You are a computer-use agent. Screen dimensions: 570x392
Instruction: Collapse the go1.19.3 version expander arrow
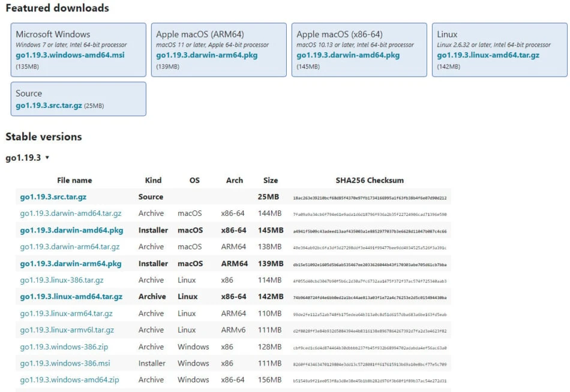pos(47,158)
